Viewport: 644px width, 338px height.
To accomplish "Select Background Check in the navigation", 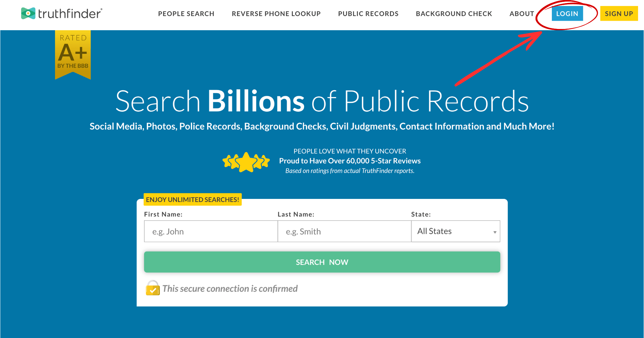I will [454, 14].
